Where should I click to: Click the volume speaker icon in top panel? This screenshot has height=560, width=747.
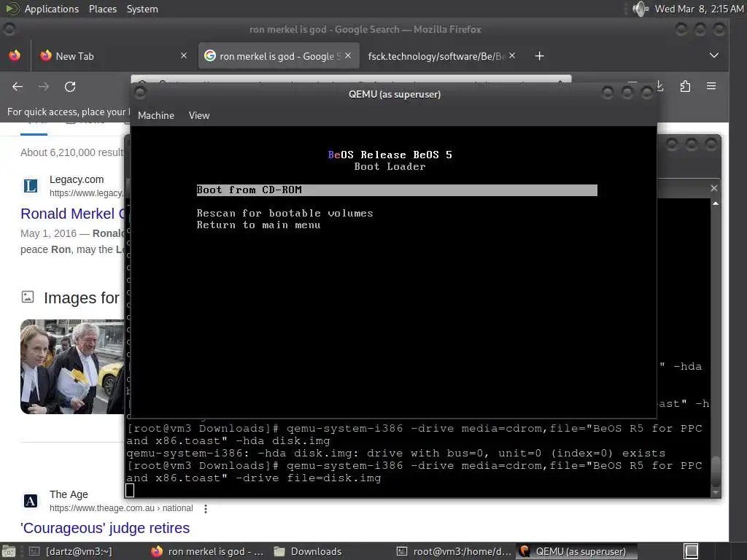(640, 9)
